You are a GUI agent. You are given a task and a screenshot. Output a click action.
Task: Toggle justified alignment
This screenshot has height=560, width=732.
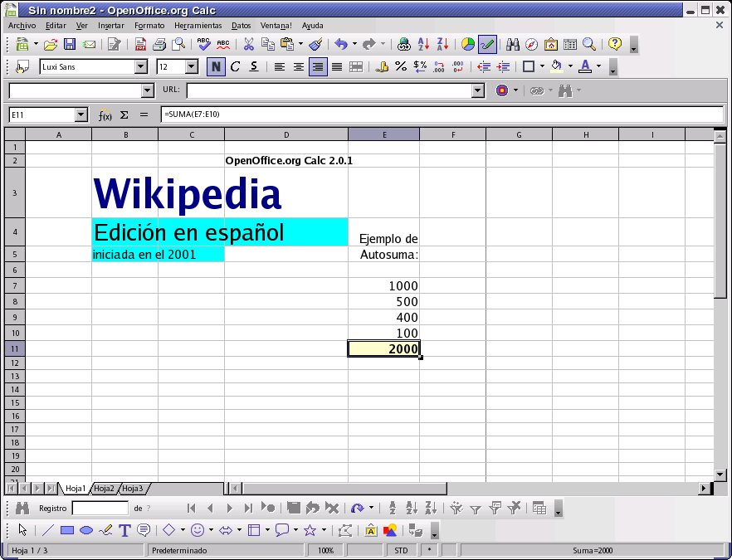tap(337, 66)
